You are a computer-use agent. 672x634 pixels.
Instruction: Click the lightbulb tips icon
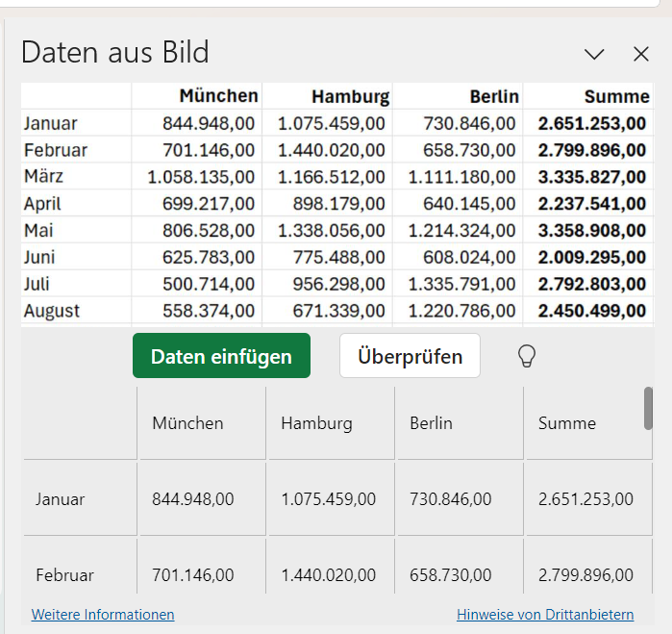click(x=527, y=356)
